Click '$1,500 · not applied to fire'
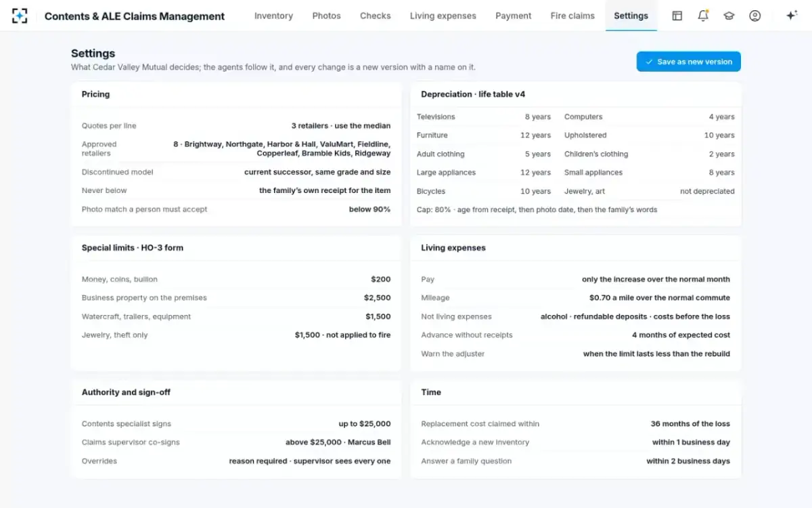The width and height of the screenshot is (812, 508). 342,335
